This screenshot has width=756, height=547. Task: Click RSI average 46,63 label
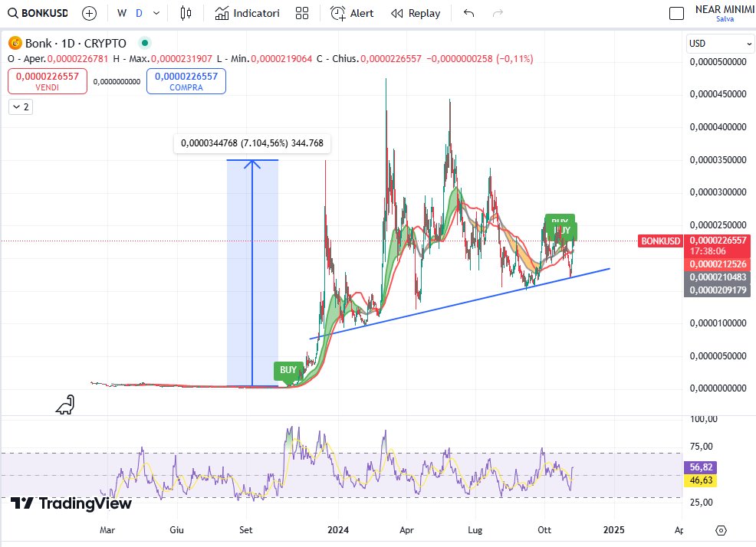tap(701, 480)
